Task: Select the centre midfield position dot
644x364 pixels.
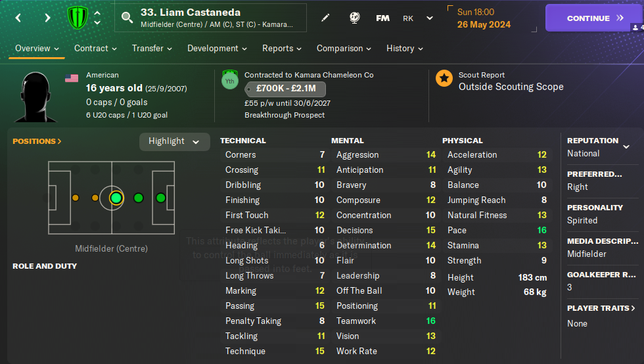Action: pyautogui.click(x=116, y=197)
